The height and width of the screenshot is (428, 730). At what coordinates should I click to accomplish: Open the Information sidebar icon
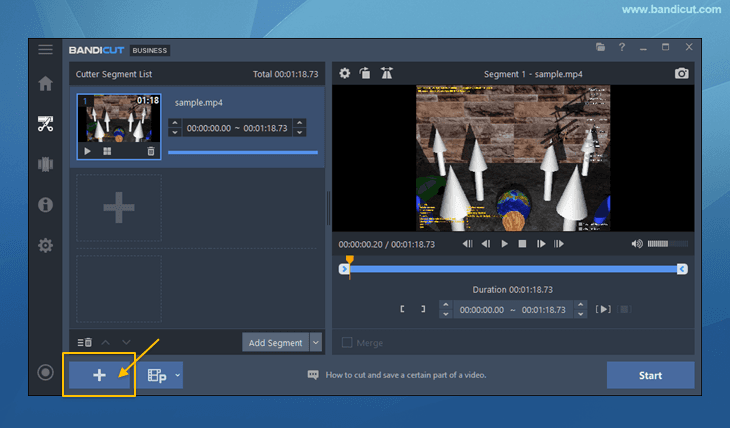point(45,204)
